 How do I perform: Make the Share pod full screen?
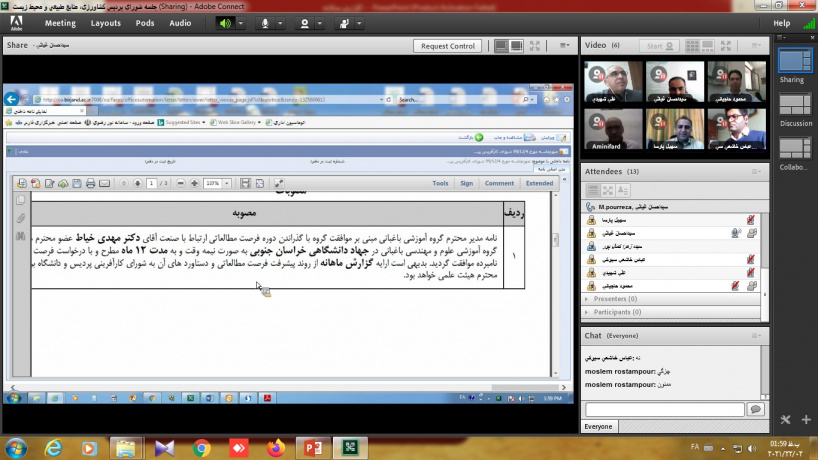tap(537, 46)
